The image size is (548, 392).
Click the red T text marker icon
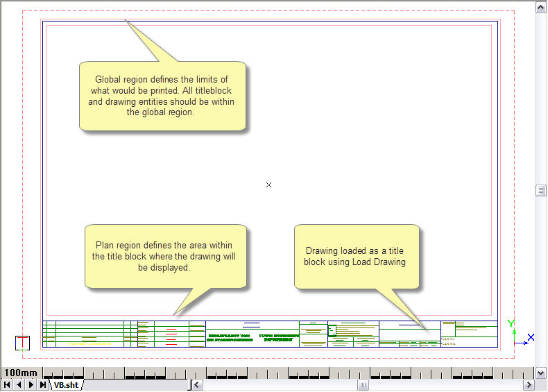pyautogui.click(x=23, y=343)
